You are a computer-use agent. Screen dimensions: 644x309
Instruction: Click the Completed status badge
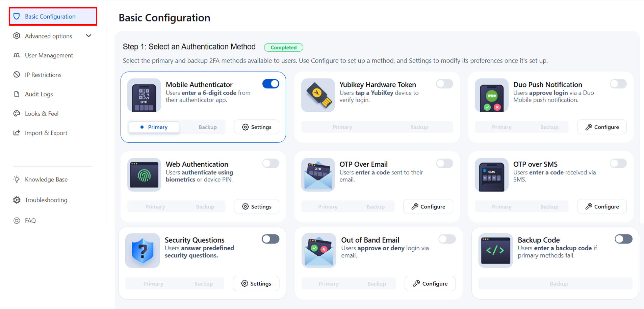pyautogui.click(x=283, y=47)
